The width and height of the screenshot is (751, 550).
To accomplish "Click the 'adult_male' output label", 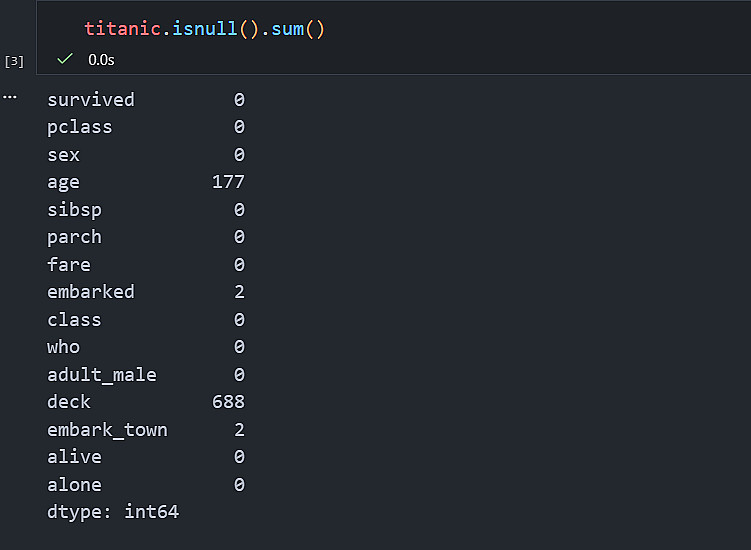I will pyautogui.click(x=101, y=375).
